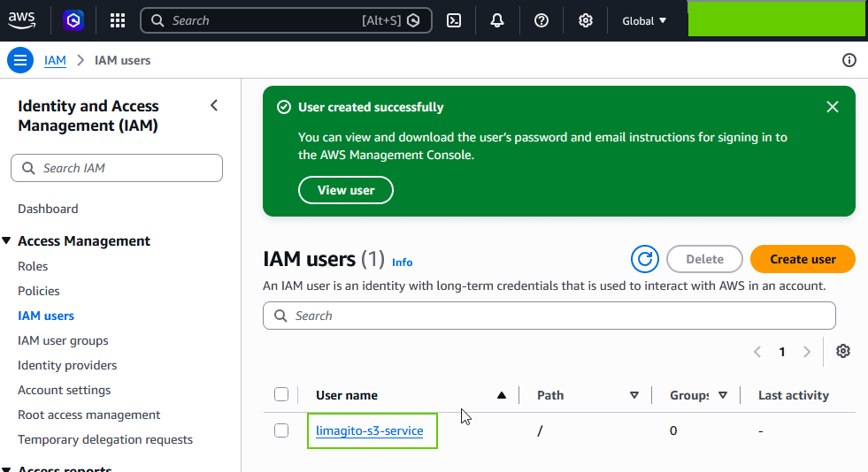The height and width of the screenshot is (472, 868).
Task: Refresh the IAM users list
Action: tap(645, 259)
